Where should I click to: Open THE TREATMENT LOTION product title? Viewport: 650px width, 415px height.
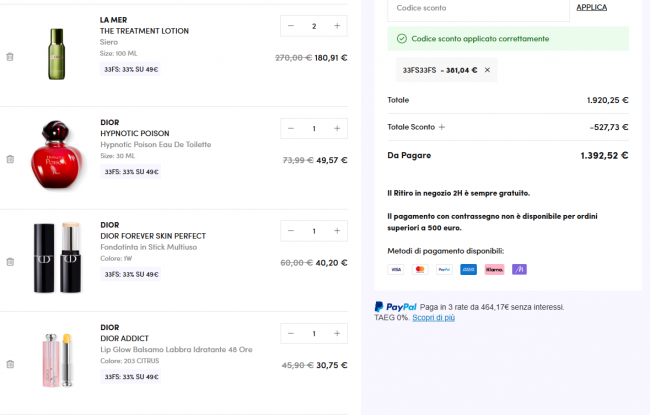pyautogui.click(x=144, y=31)
